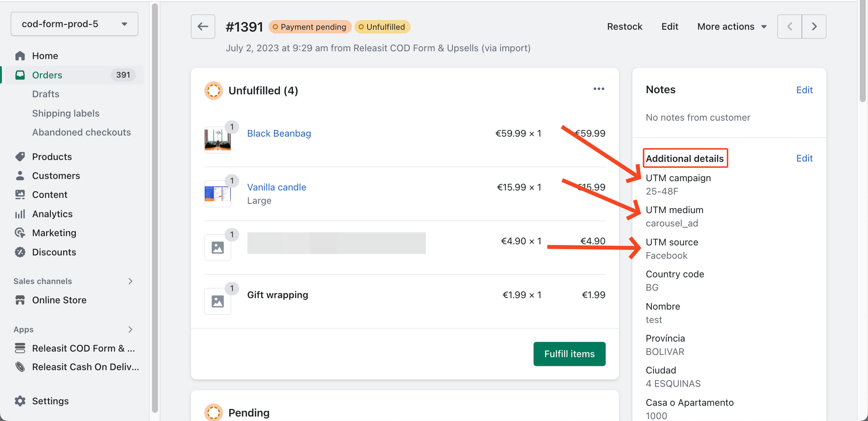Click the page vertical scrollbar thumb
The height and width of the screenshot is (421, 868).
(x=863, y=51)
